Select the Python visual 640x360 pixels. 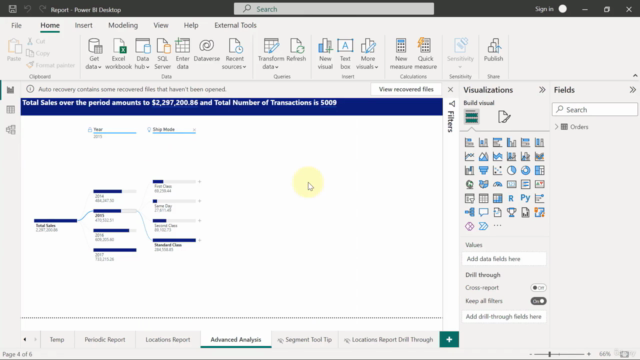[x=525, y=198]
